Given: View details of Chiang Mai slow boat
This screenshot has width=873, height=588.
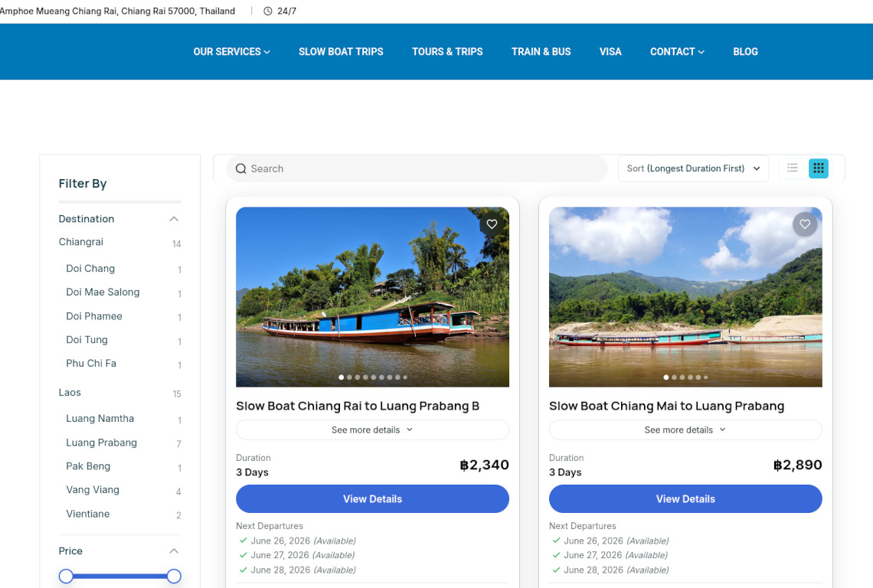Looking at the screenshot, I should pos(685,499).
